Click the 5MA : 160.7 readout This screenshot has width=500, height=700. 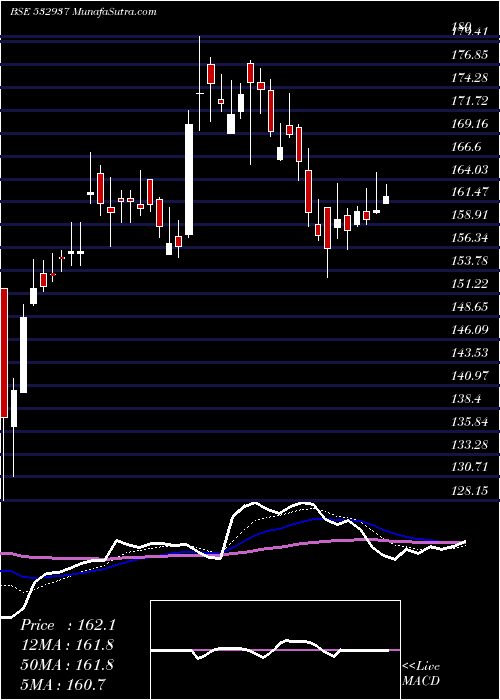(63, 684)
